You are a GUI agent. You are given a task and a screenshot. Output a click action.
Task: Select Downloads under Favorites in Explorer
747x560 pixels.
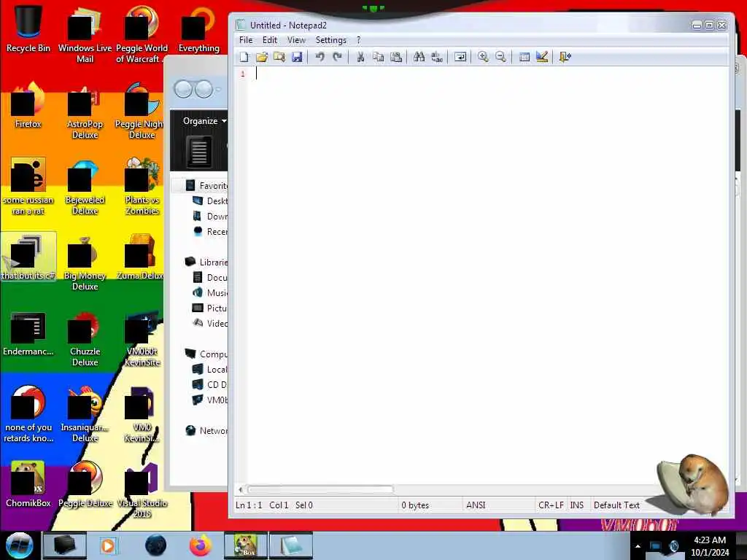coord(210,216)
